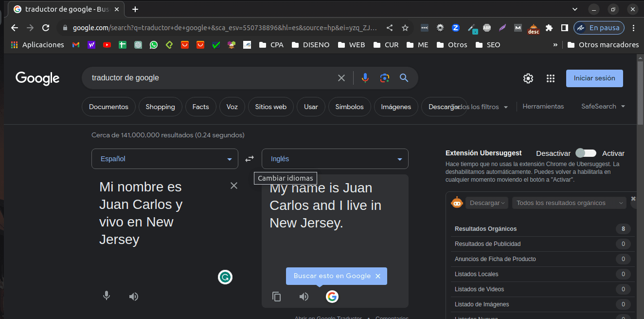Open Herramientas search tools
Image resolution: width=644 pixels, height=319 pixels.
pos(543,106)
